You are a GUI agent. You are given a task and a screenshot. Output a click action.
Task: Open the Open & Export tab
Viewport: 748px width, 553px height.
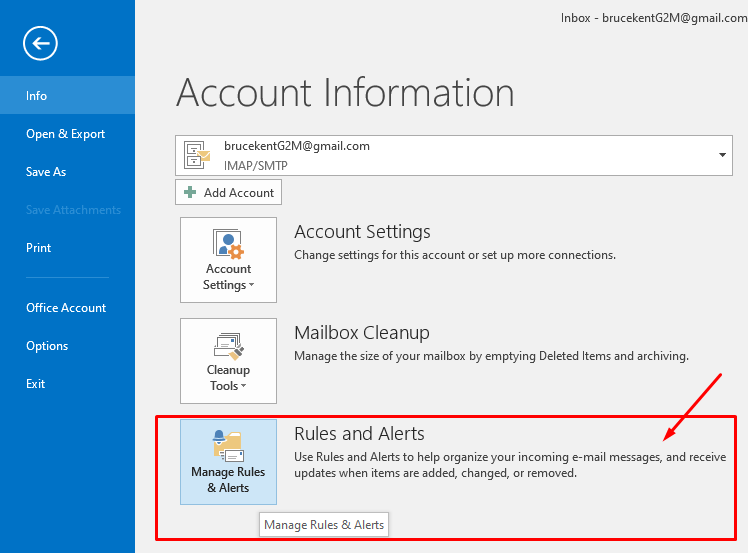67,134
